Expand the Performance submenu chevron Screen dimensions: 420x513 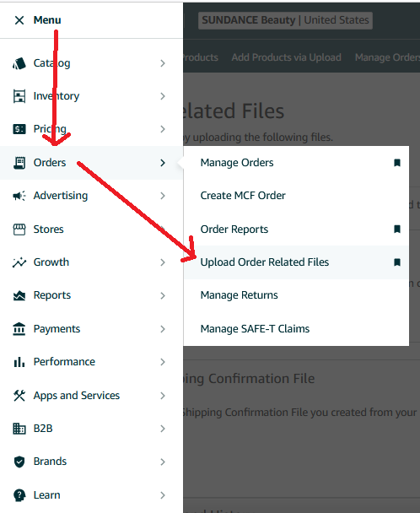[x=163, y=362]
